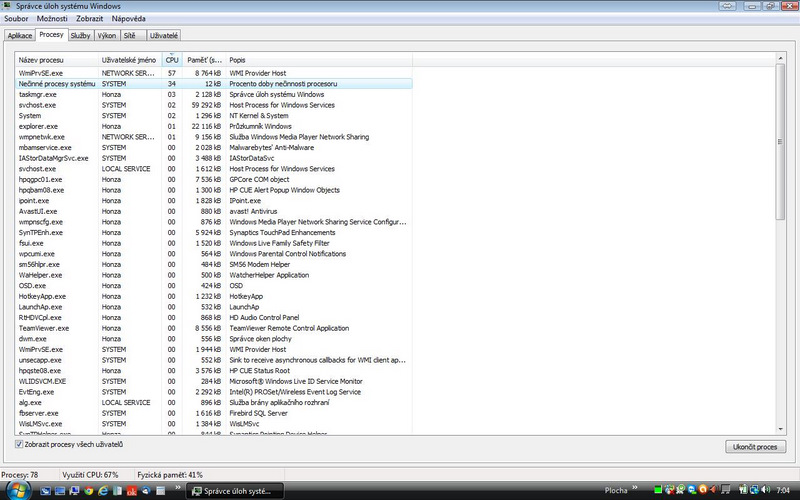This screenshot has height=500, width=800.
Task: Select the explorer.exe process row
Action: [214, 126]
